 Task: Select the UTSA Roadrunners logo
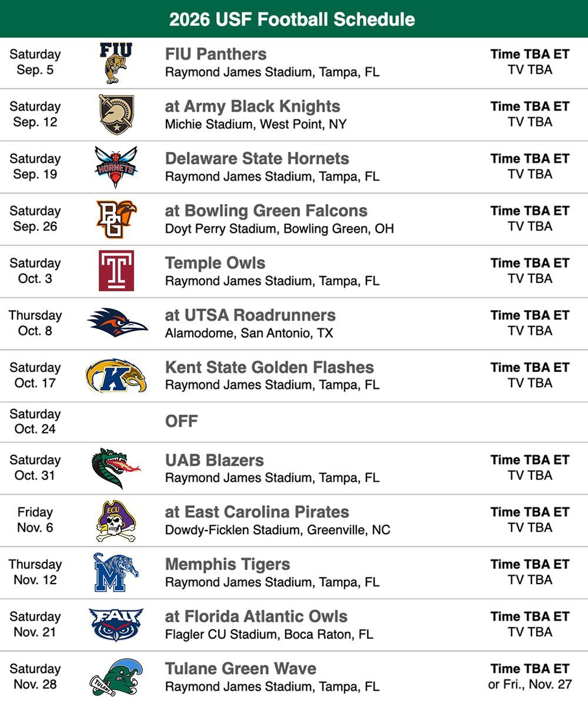coord(116,323)
